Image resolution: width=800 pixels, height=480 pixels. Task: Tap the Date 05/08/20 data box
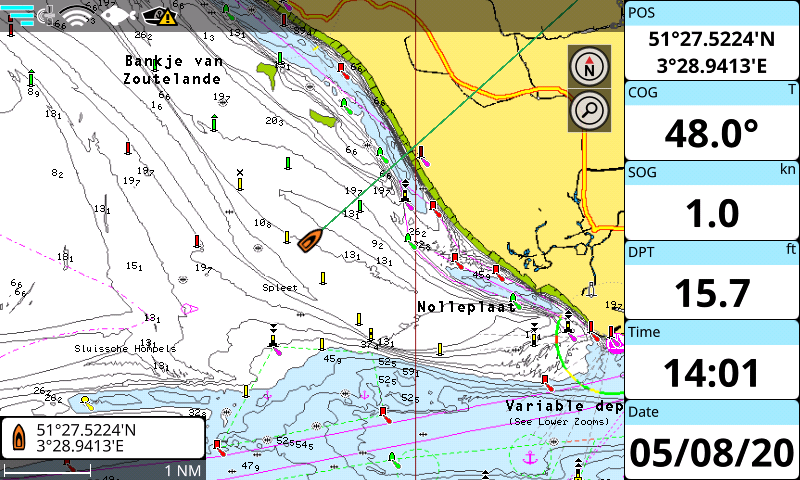click(712, 440)
